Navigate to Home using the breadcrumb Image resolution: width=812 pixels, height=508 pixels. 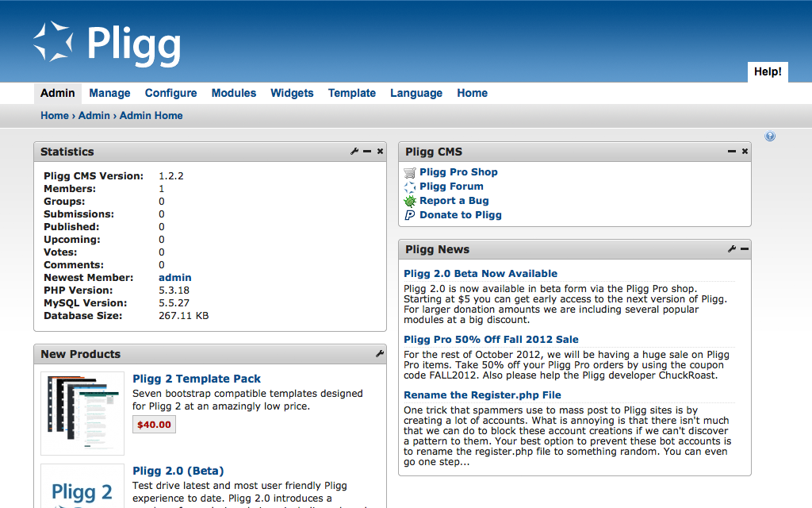pyautogui.click(x=54, y=115)
